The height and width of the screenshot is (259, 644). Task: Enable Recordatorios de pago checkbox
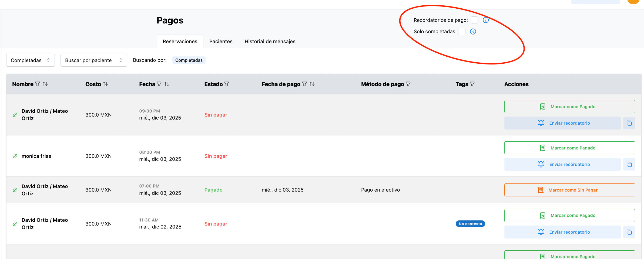tap(474, 20)
